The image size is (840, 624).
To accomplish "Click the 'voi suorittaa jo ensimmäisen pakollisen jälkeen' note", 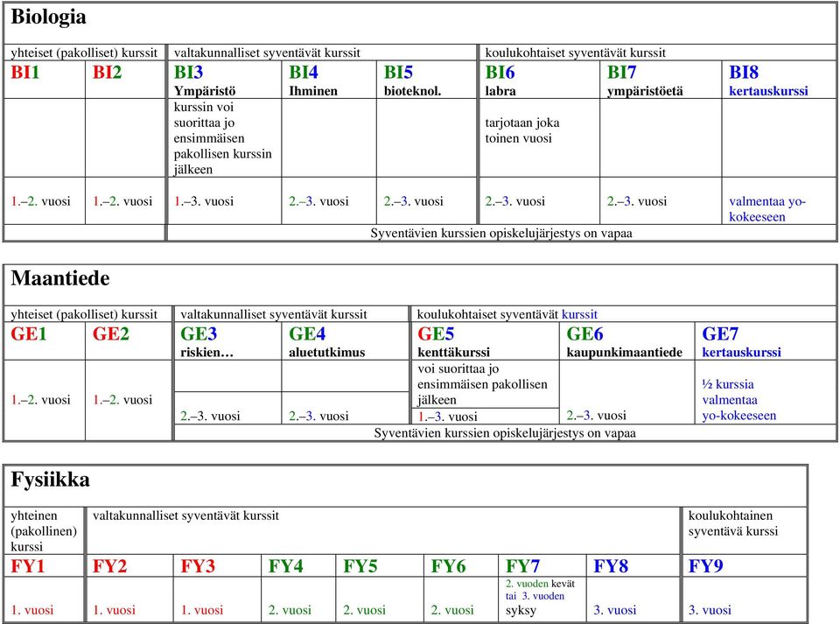I will [482, 384].
